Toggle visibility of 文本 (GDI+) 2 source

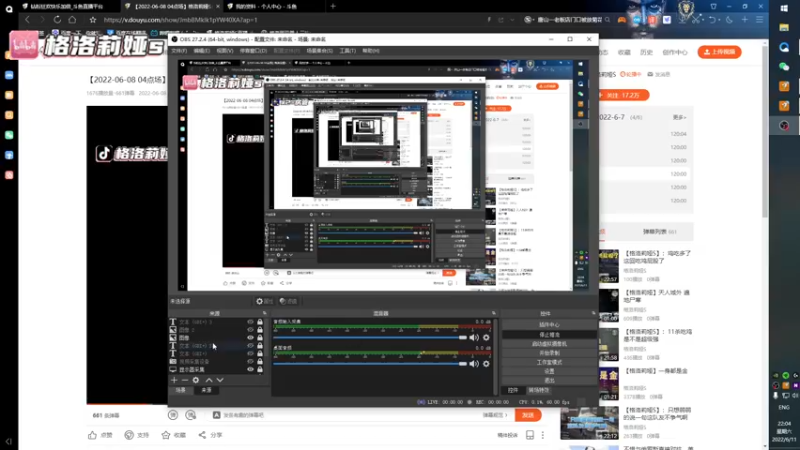250,346
